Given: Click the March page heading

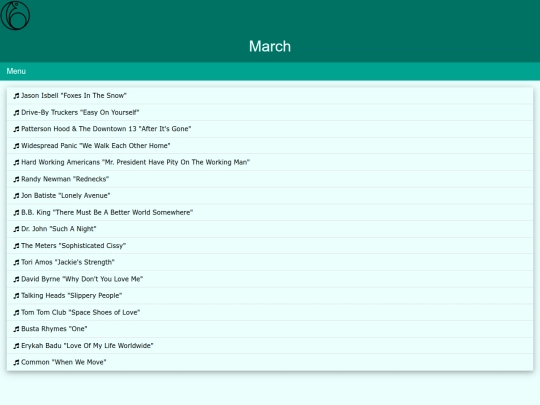Looking at the screenshot, I should coord(270,46).
